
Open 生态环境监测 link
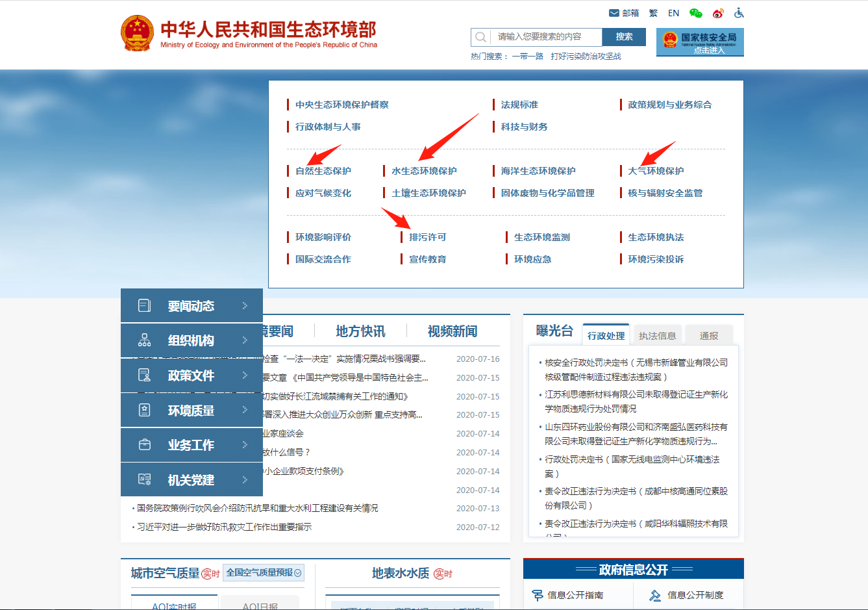point(542,237)
